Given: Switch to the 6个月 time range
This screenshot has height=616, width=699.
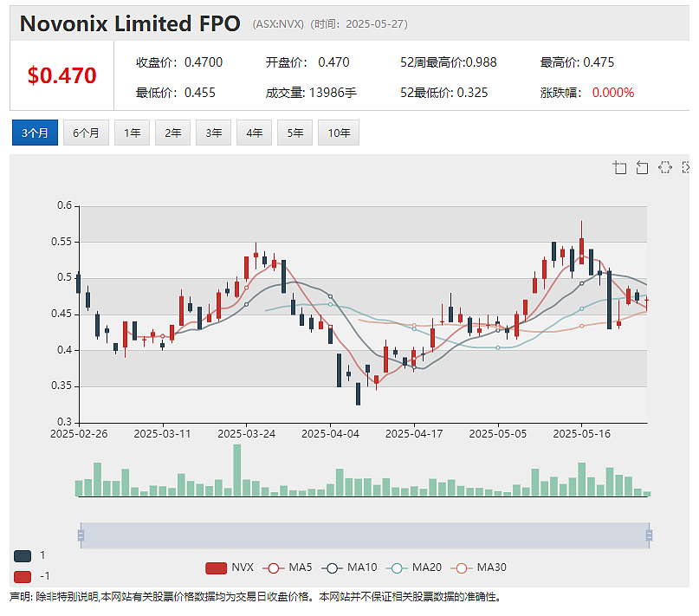Looking at the screenshot, I should click(86, 133).
